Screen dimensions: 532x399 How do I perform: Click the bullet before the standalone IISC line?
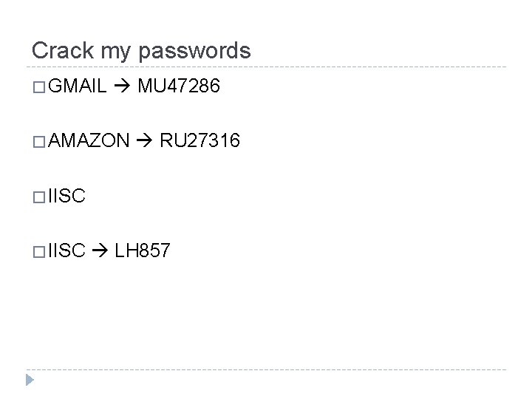pos(38,197)
